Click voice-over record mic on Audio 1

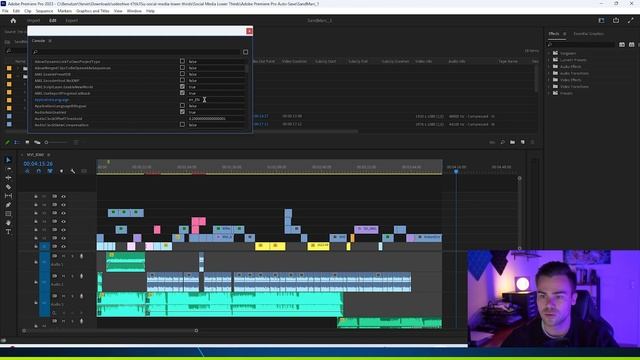click(81, 256)
